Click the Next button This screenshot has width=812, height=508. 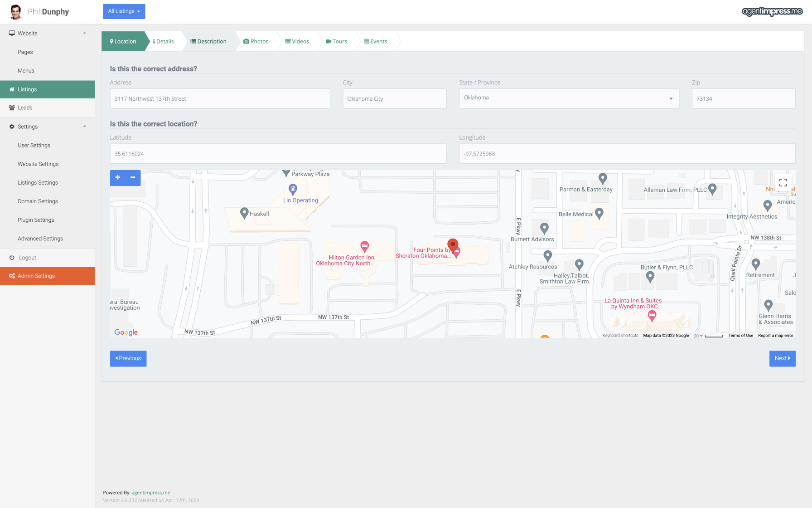pyautogui.click(x=782, y=358)
